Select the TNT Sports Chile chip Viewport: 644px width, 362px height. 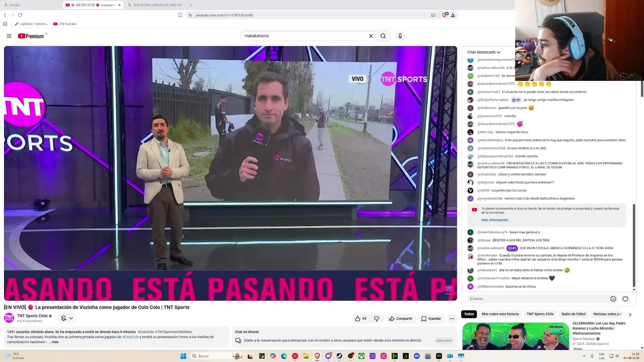click(x=540, y=314)
